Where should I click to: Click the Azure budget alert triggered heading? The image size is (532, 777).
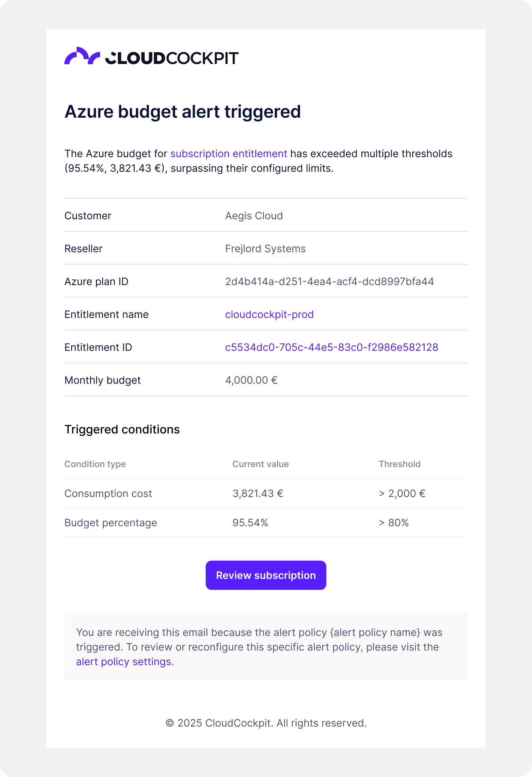(182, 111)
